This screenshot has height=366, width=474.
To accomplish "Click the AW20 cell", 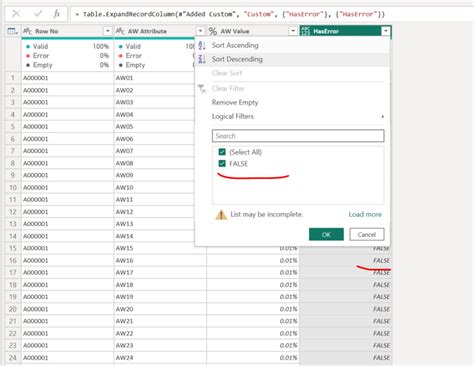I will pyautogui.click(x=160, y=309).
